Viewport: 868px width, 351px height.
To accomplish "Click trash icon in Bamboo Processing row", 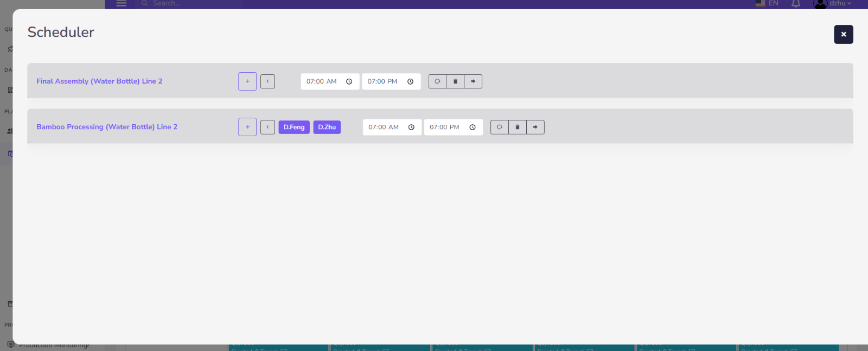I will point(518,127).
